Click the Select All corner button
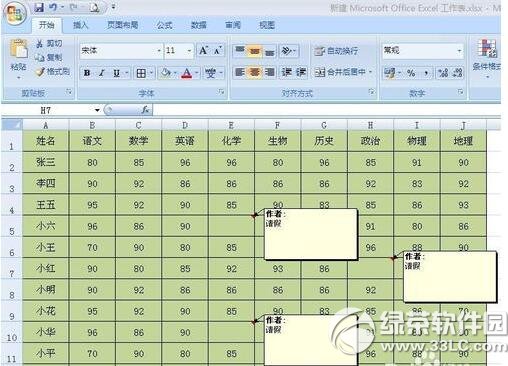This screenshot has height=366, width=508. (x=12, y=125)
